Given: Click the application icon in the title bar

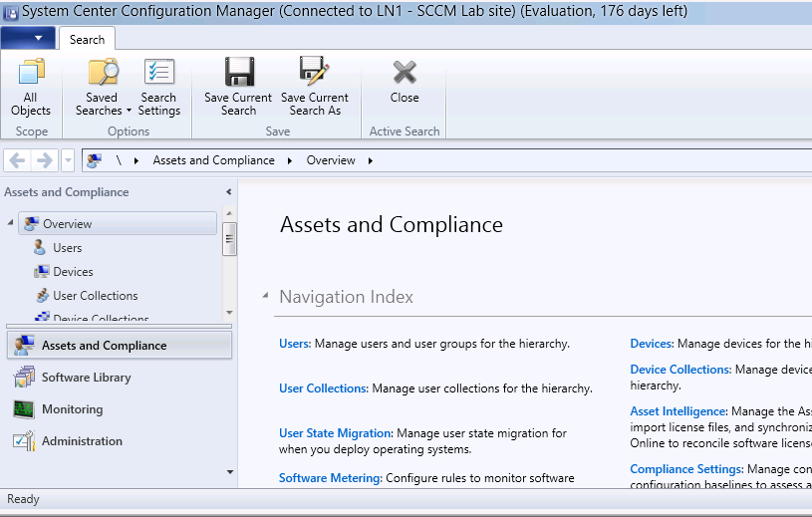Looking at the screenshot, I should pos(10,12).
